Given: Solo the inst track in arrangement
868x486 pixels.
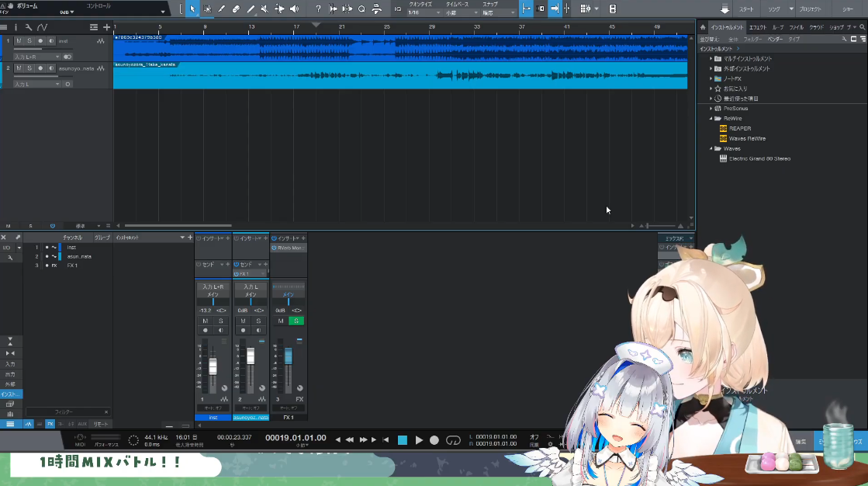Looking at the screenshot, I should pos(29,41).
